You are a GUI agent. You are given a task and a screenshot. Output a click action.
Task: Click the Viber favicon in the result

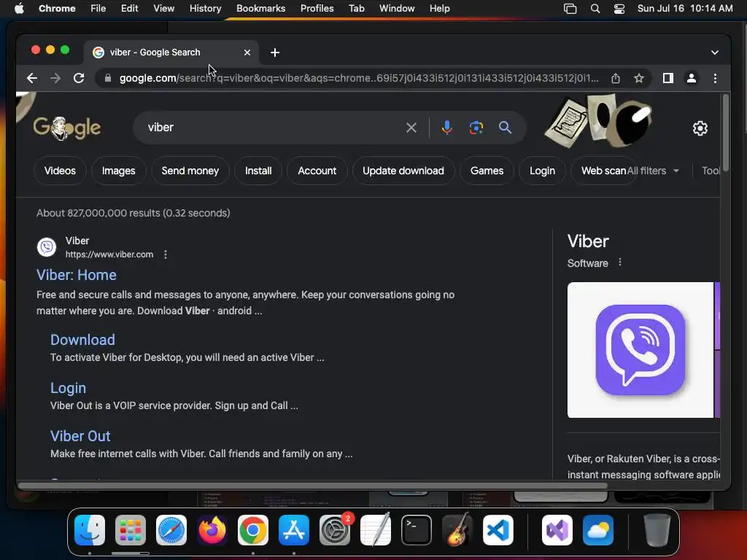[x=47, y=247]
